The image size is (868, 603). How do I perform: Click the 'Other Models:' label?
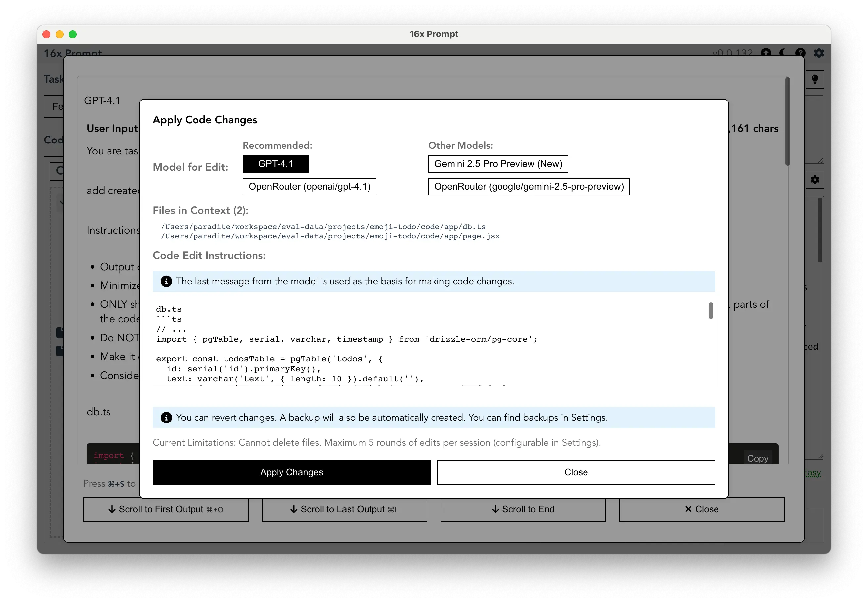coord(460,145)
